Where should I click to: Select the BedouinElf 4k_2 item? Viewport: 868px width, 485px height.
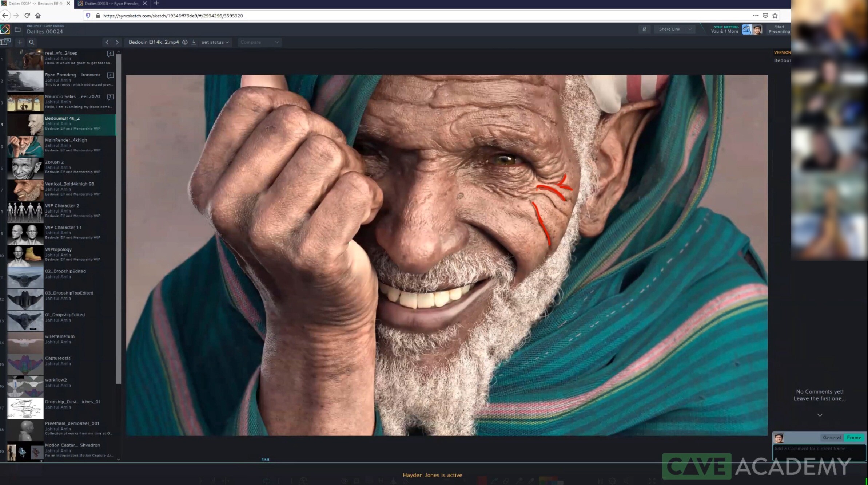[x=61, y=125]
